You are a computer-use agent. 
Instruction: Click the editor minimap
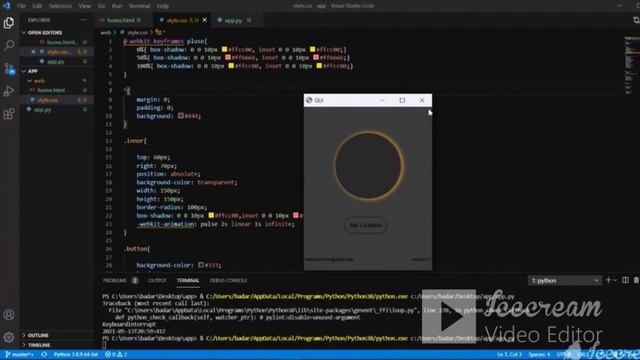coord(629,65)
